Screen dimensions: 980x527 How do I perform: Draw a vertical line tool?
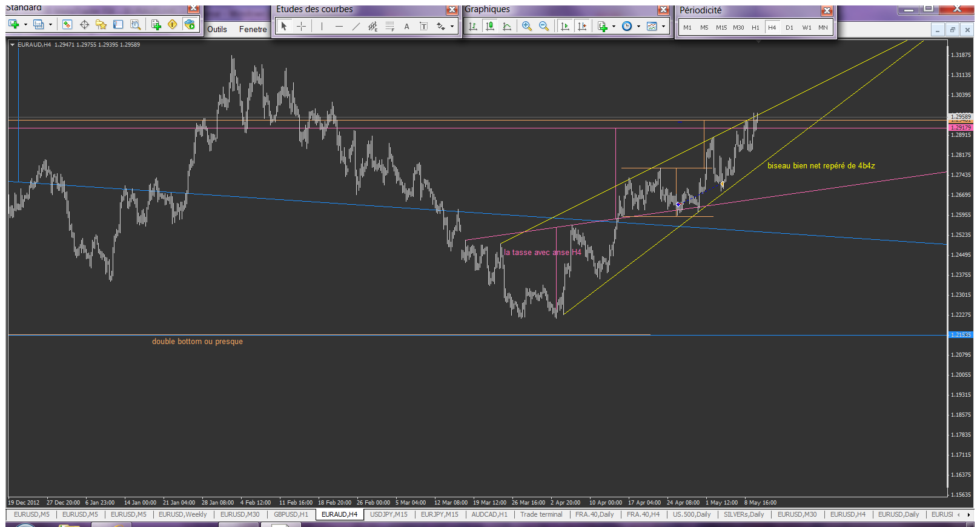pos(322,26)
